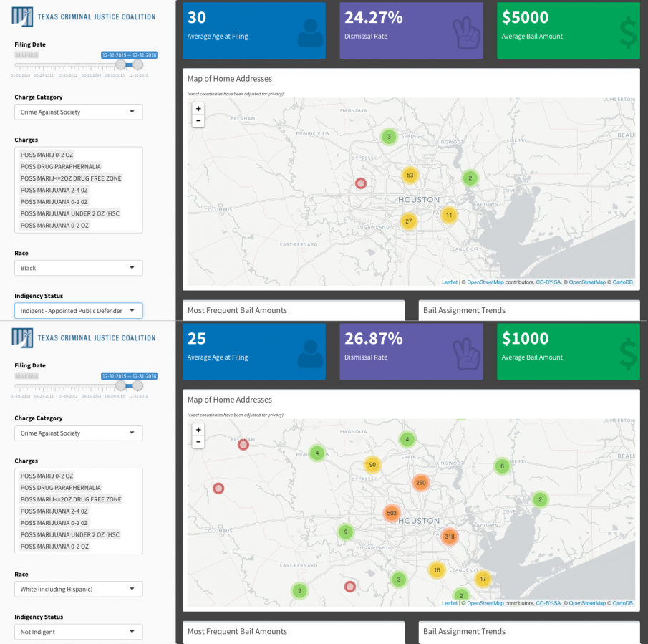
Task: Select POSS DRUG PARAPHERNALIA above the White race filter
Action: click(61, 488)
